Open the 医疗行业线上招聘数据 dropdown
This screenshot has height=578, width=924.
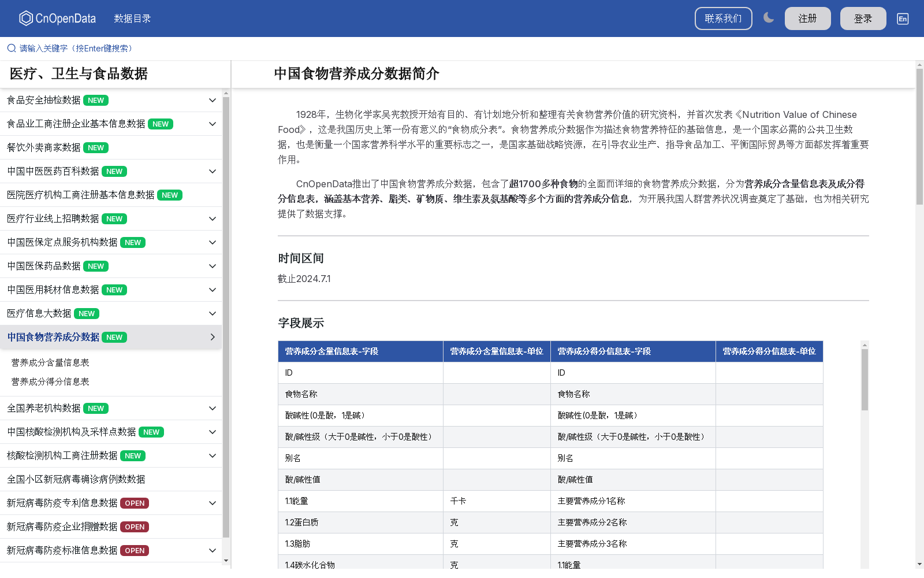212,218
